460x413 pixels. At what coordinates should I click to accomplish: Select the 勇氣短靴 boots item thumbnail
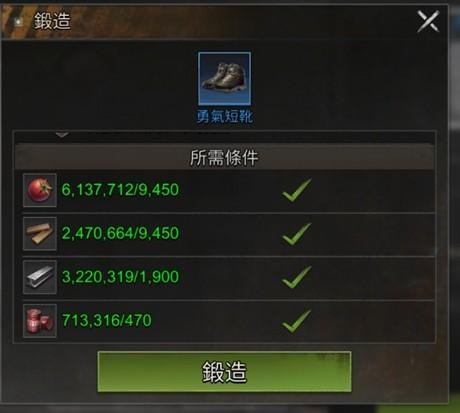tap(224, 78)
